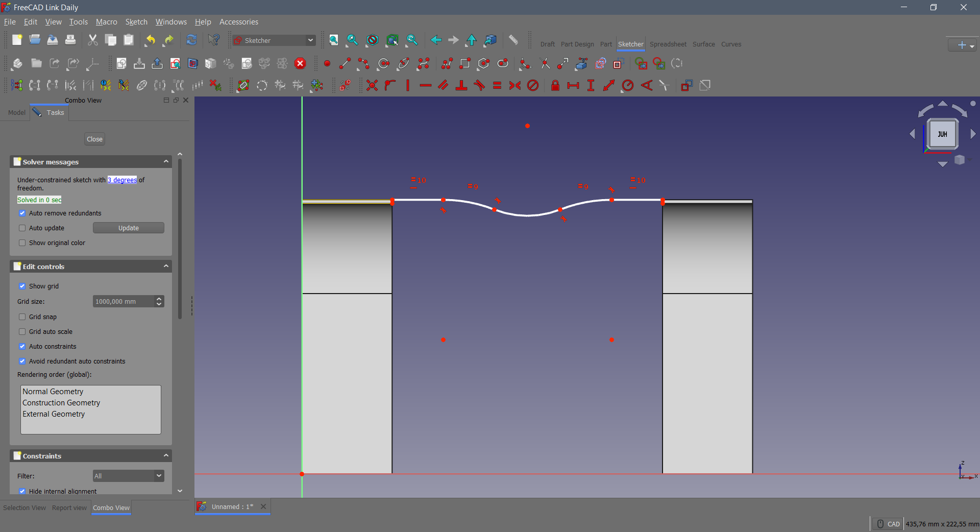Select the Line tool in the Sketcher toolbar
Viewport: 980px width, 532px height.
click(x=345, y=63)
